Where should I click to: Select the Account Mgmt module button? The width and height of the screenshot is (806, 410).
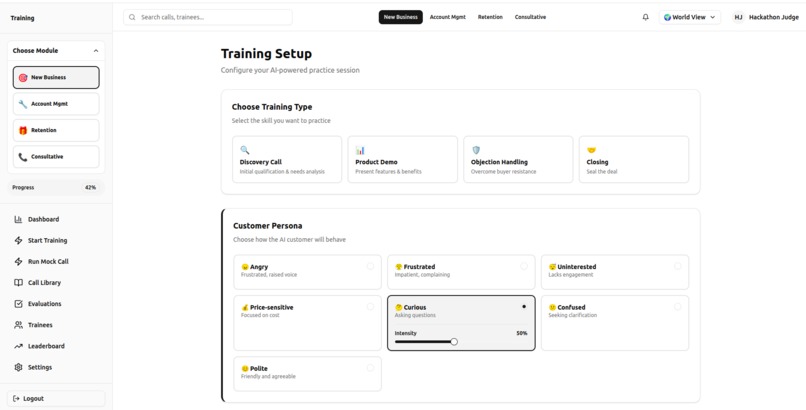[x=56, y=104]
